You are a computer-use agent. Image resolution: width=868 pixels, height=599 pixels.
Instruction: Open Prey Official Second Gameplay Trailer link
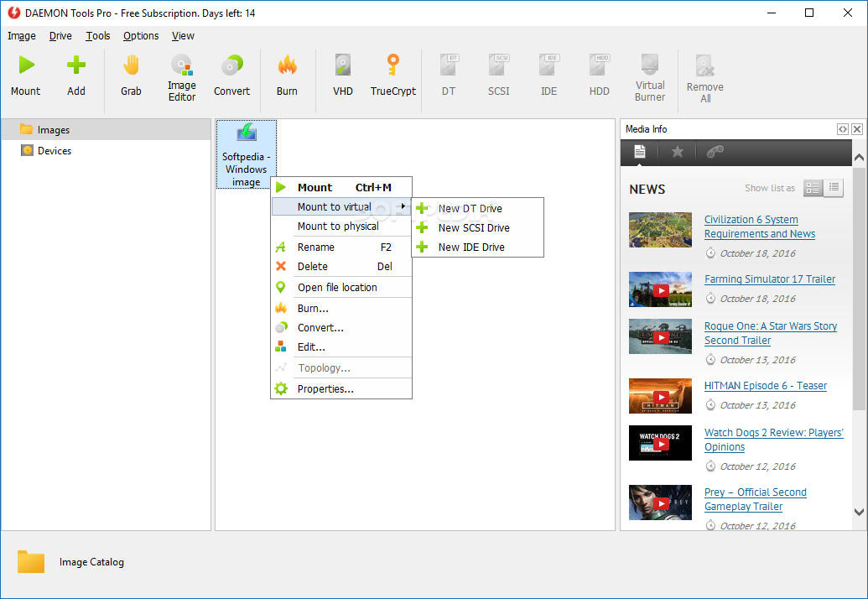pos(755,499)
